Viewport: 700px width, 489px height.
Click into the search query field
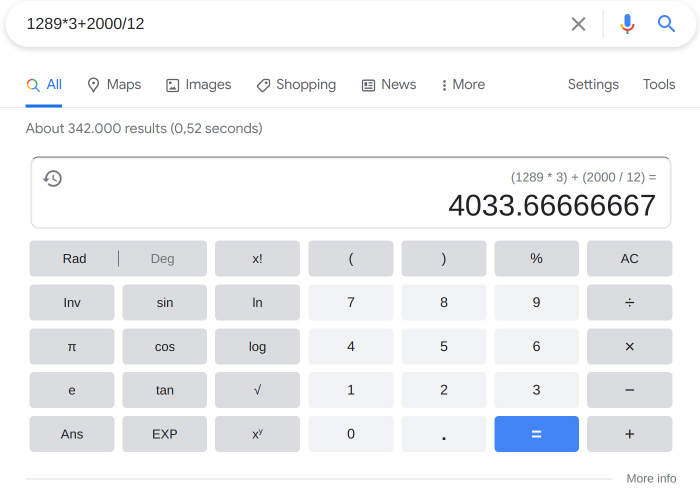(290, 24)
